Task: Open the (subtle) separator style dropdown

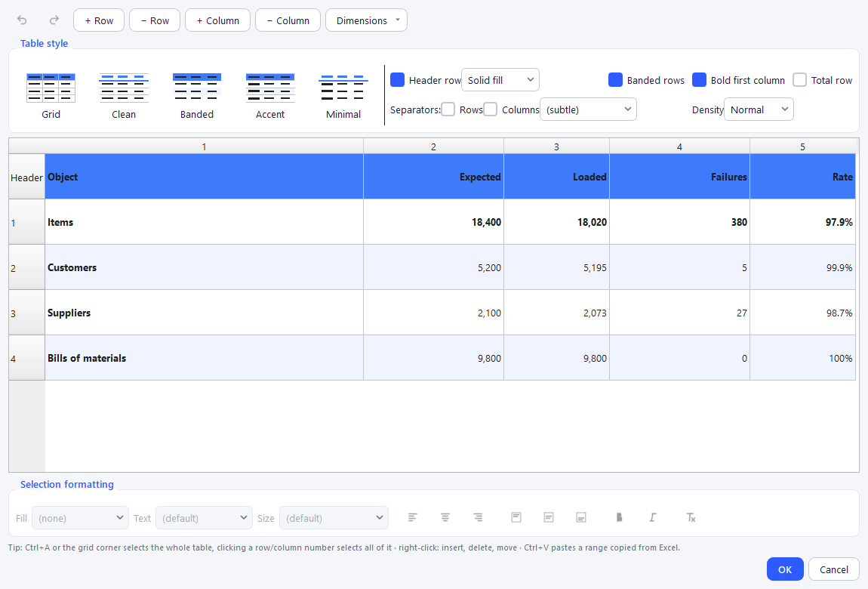Action: (x=589, y=109)
